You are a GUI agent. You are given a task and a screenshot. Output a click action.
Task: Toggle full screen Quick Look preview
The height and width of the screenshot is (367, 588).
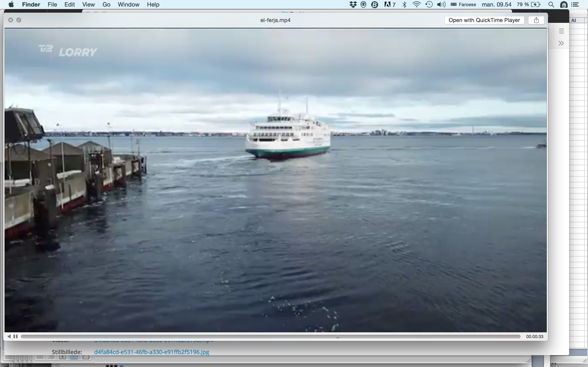tap(19, 20)
